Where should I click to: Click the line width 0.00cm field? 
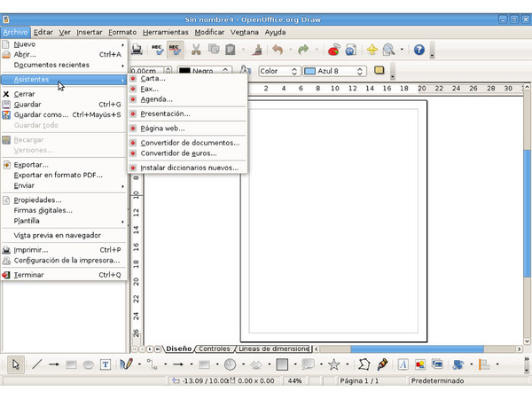pos(147,71)
